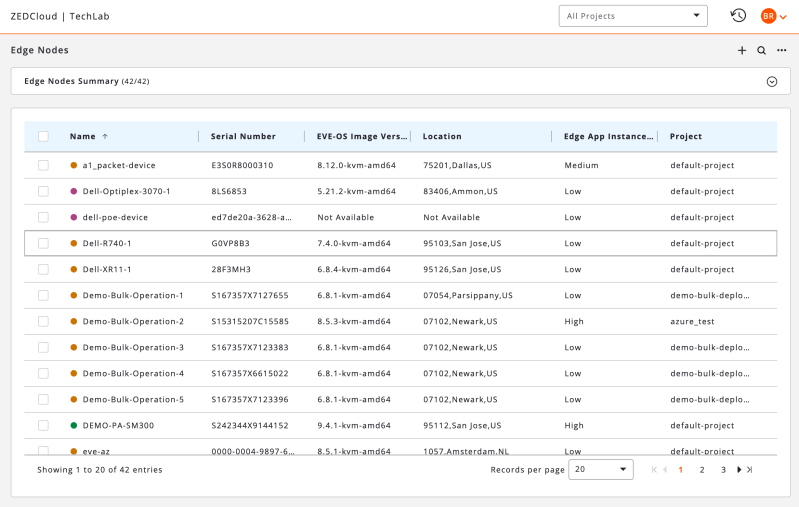The height and width of the screenshot is (507, 799).
Task: Click version 8.5.3-kvm-amd64 cell
Action: pyautogui.click(x=354, y=321)
